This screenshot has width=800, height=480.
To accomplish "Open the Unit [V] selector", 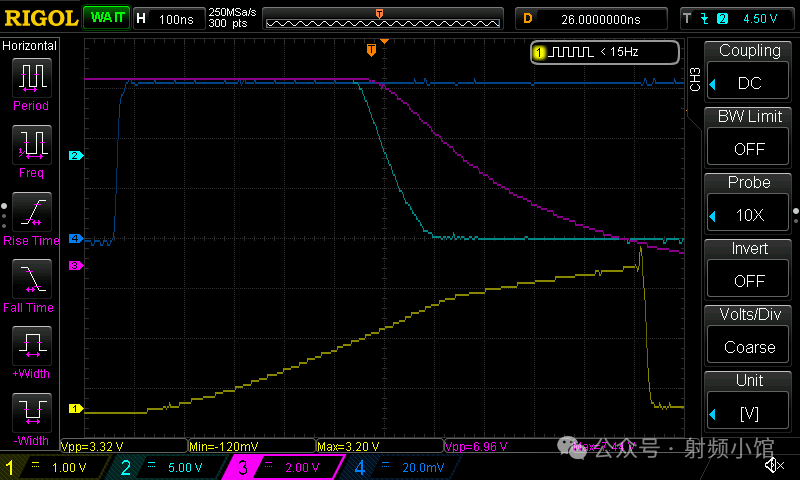I will 749,401.
